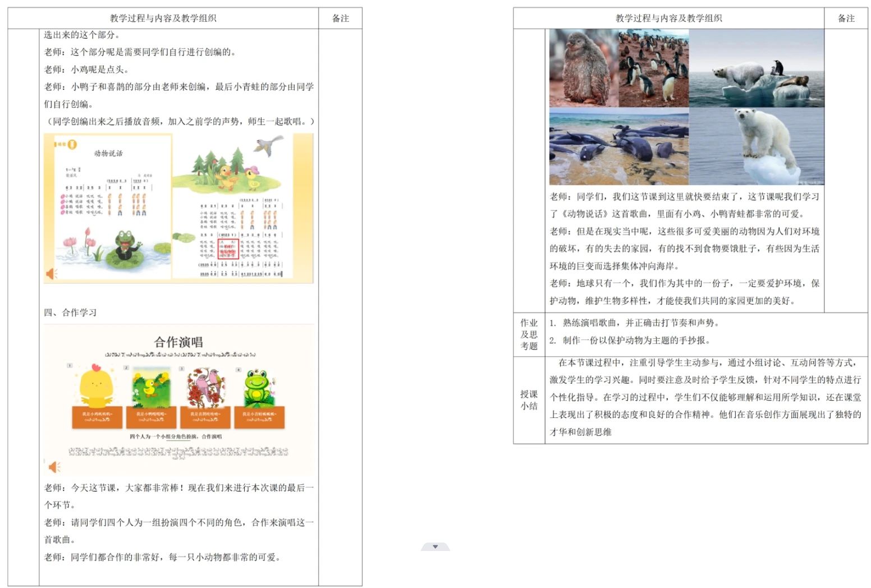Click the baby penguin chick photo
Viewport: 871px width, 588px height.
pyautogui.click(x=583, y=68)
